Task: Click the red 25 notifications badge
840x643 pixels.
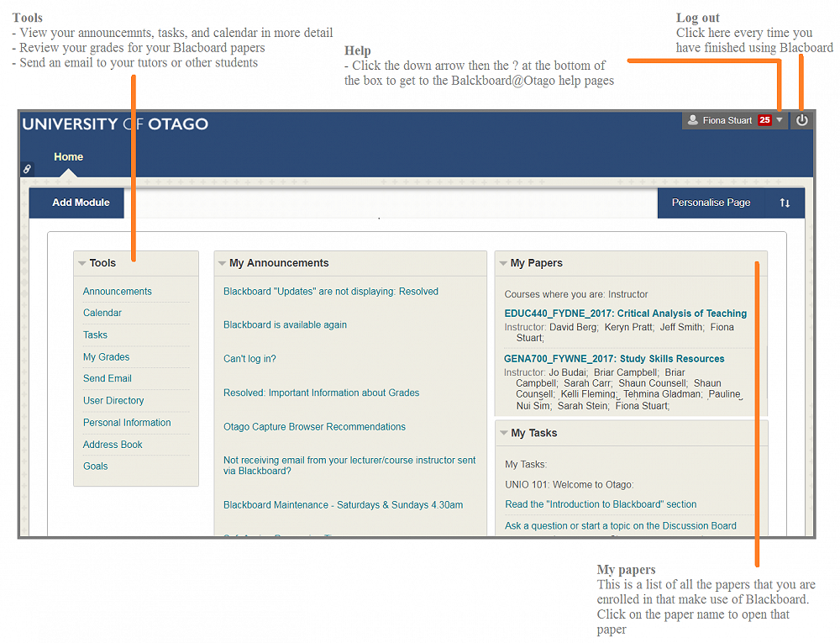Action: pos(764,120)
